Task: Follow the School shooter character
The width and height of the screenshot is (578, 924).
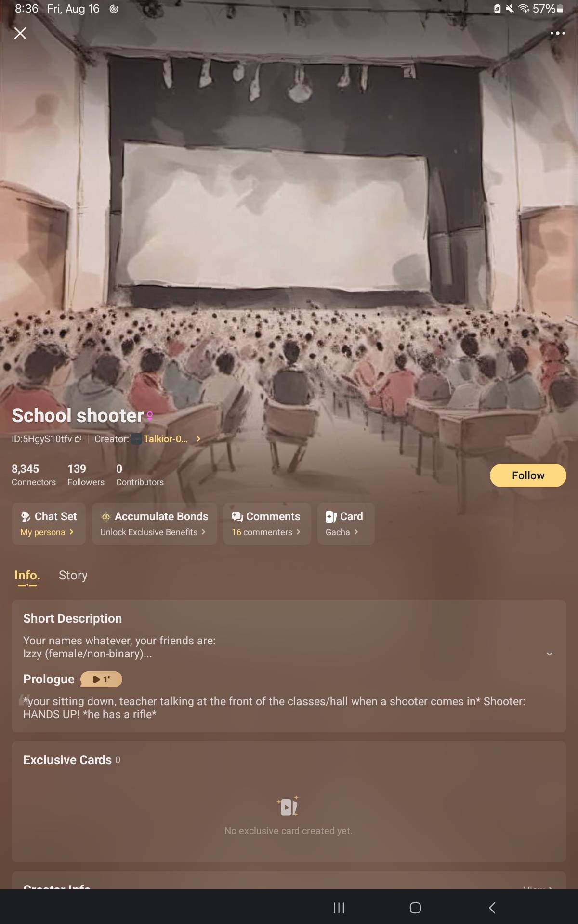Action: click(x=528, y=475)
